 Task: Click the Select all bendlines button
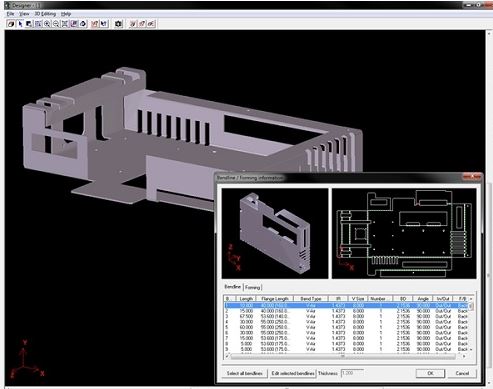[x=245, y=373]
